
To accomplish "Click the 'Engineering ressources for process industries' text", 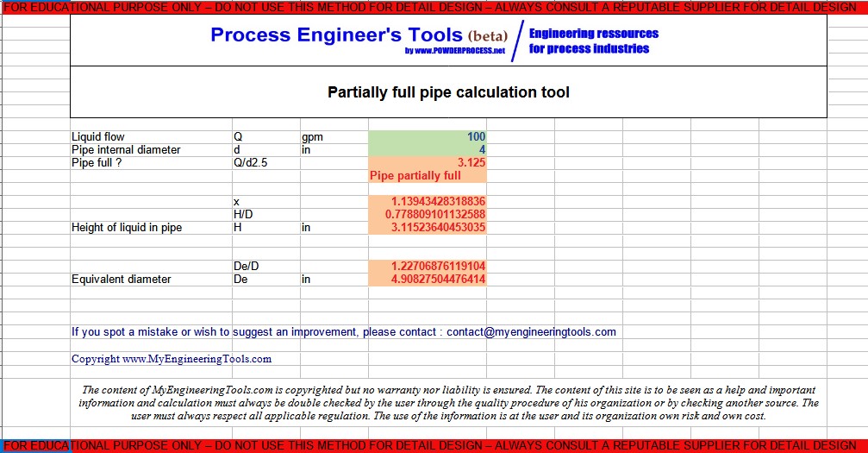I will click(x=593, y=41).
